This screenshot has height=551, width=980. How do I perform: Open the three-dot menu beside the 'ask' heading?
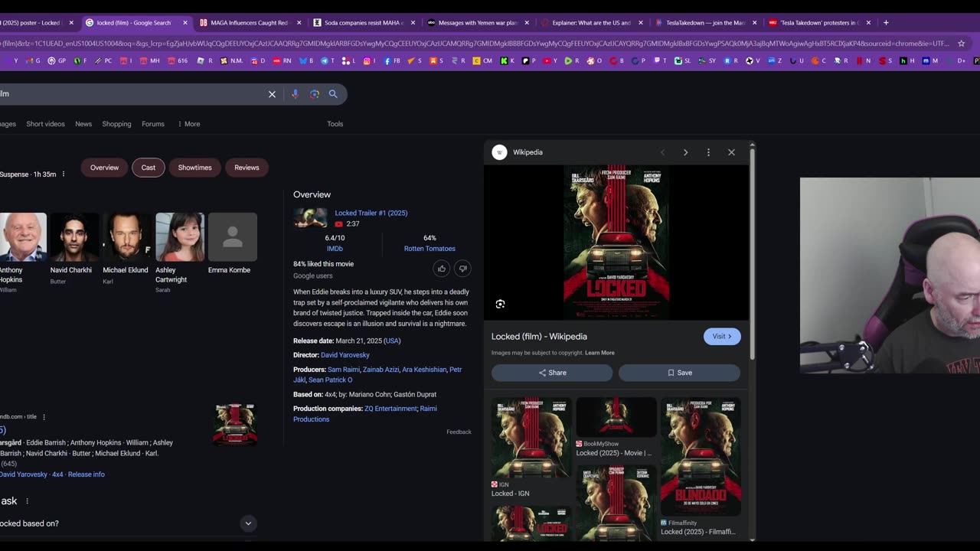click(27, 501)
